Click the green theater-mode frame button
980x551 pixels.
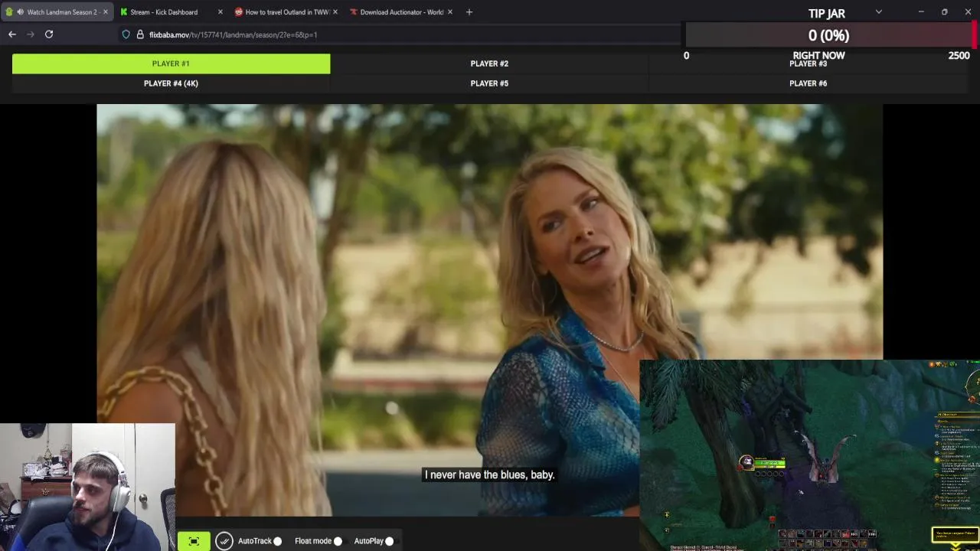point(194,541)
